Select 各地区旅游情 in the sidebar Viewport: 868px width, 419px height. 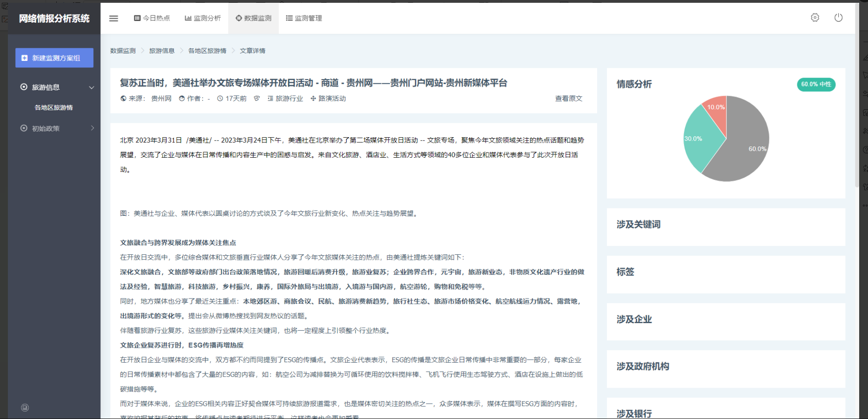[x=54, y=107]
